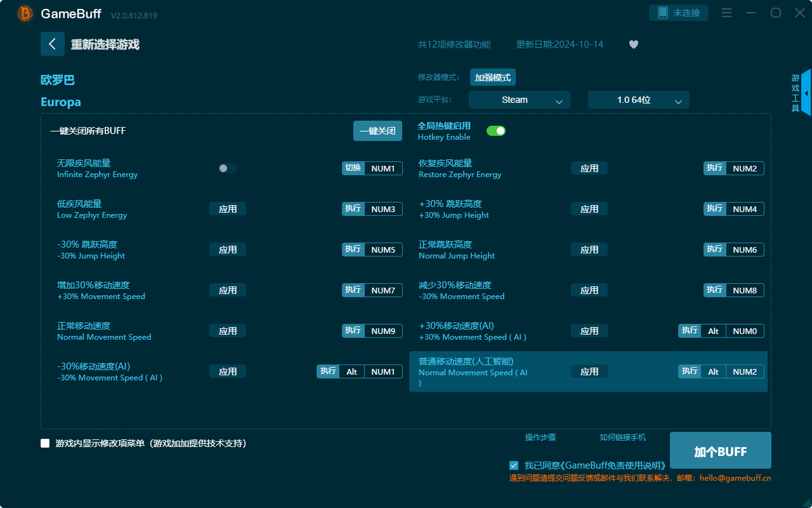This screenshot has width=812, height=508.
Task: Click the back arrow next to 重新选择游戏
Action: coord(53,44)
